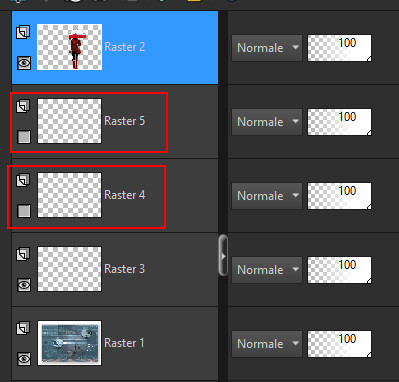Hide the Raster 2 layer via its eye icon

(x=24, y=63)
